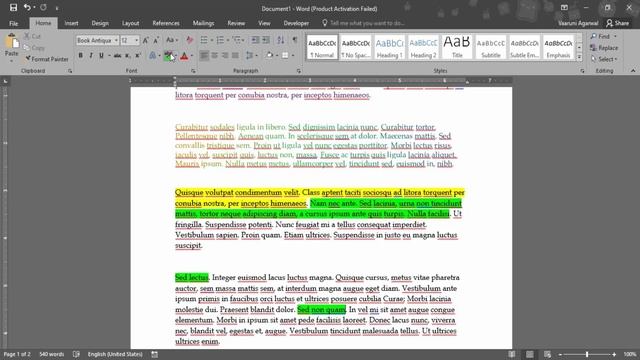Toggle Underline formatting
Screen dimensions: 640x360
pyautogui.click(x=101, y=56)
